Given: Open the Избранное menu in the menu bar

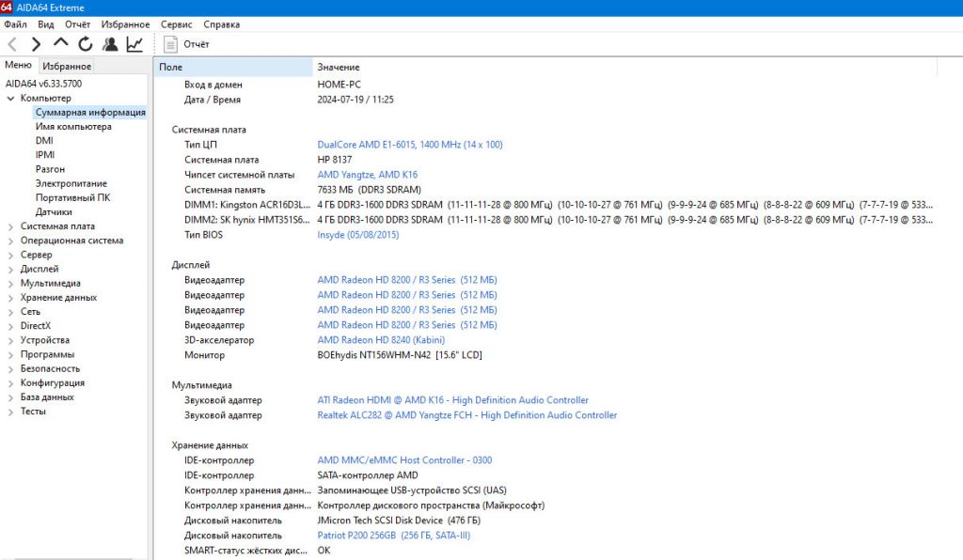Looking at the screenshot, I should pos(125,24).
